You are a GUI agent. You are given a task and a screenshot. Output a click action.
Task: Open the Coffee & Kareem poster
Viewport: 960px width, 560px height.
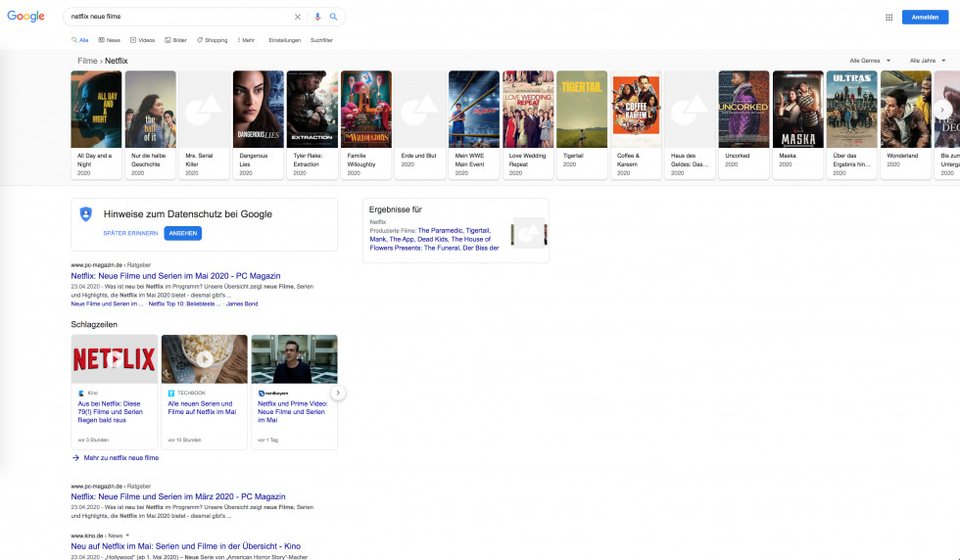tap(636, 109)
